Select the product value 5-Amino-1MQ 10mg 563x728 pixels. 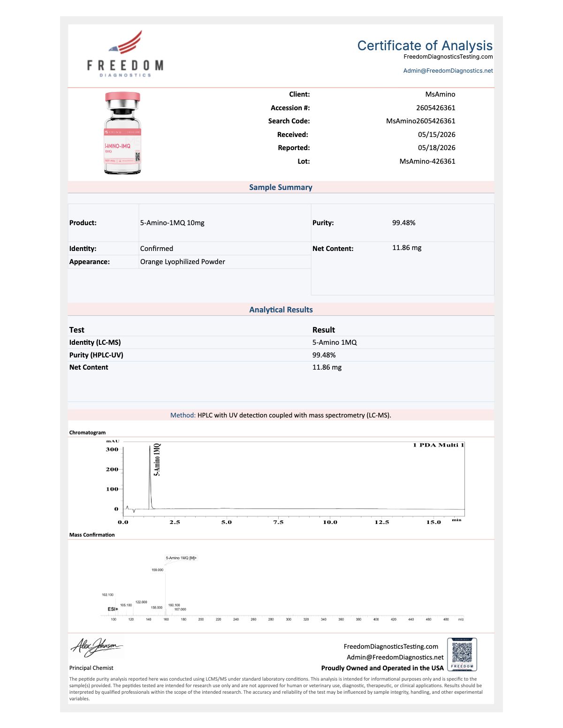point(172,223)
